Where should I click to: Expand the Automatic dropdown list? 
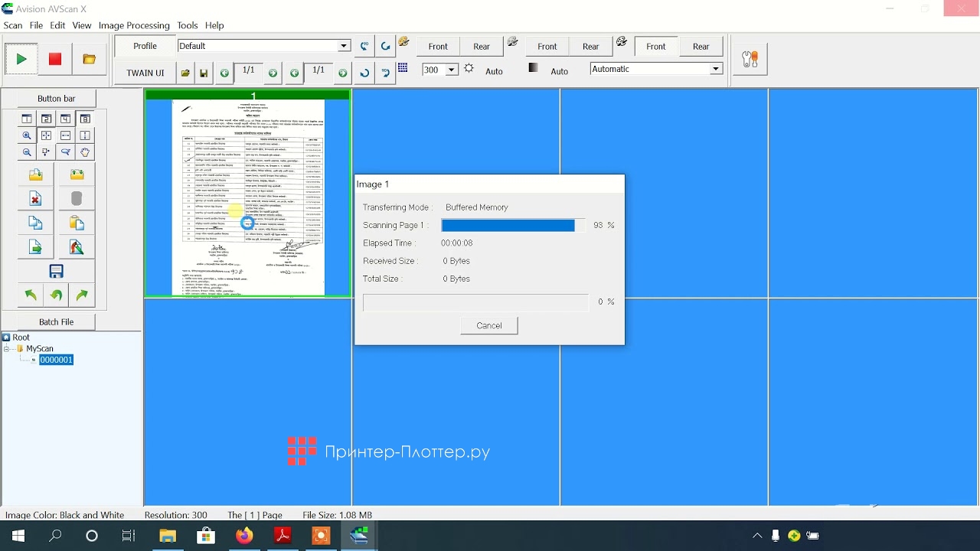[715, 69]
